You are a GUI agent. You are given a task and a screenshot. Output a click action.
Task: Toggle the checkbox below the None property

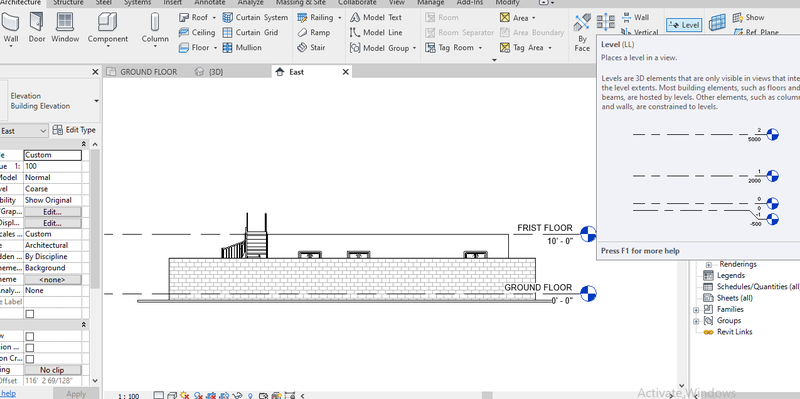click(30, 314)
